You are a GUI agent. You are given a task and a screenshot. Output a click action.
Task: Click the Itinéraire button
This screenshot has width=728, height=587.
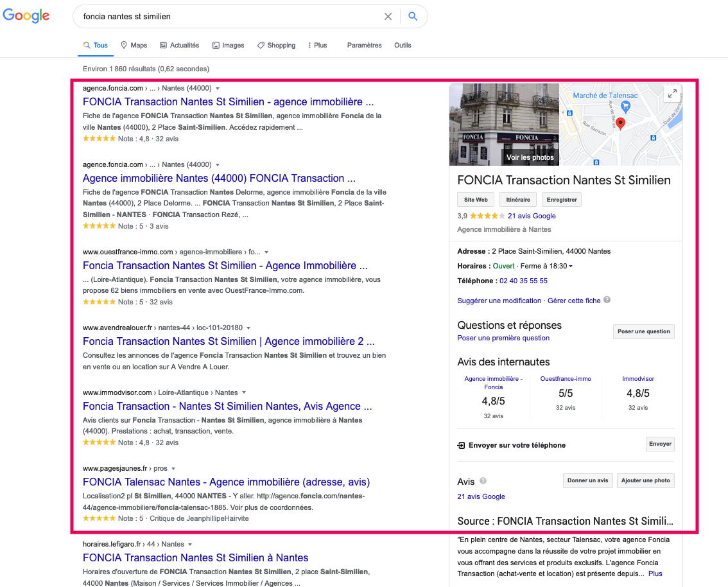coord(517,199)
